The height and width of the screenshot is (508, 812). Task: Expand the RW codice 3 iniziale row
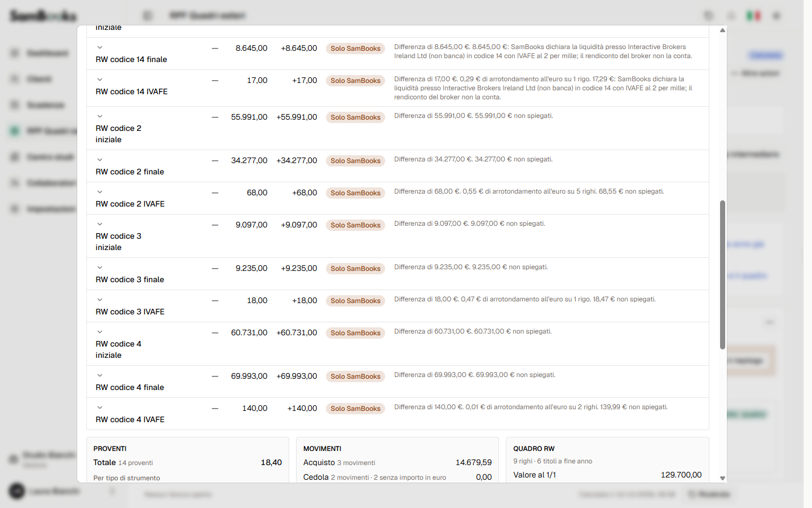point(100,225)
